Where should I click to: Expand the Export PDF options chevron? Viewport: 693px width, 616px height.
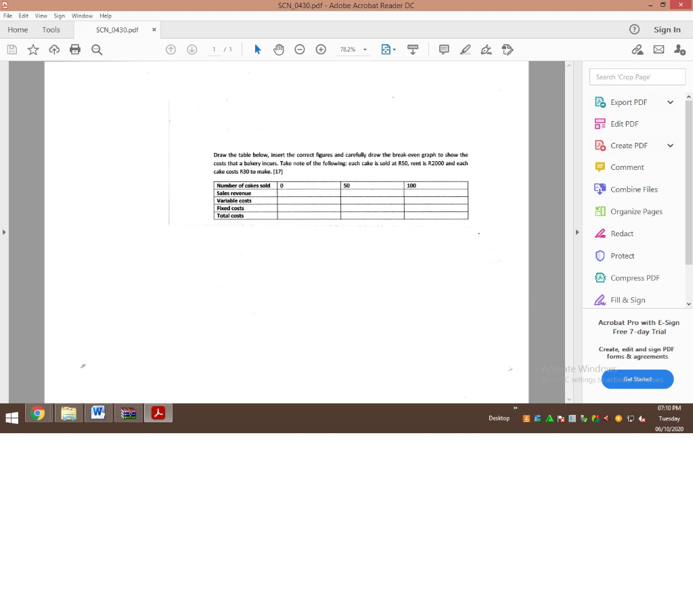click(x=670, y=102)
